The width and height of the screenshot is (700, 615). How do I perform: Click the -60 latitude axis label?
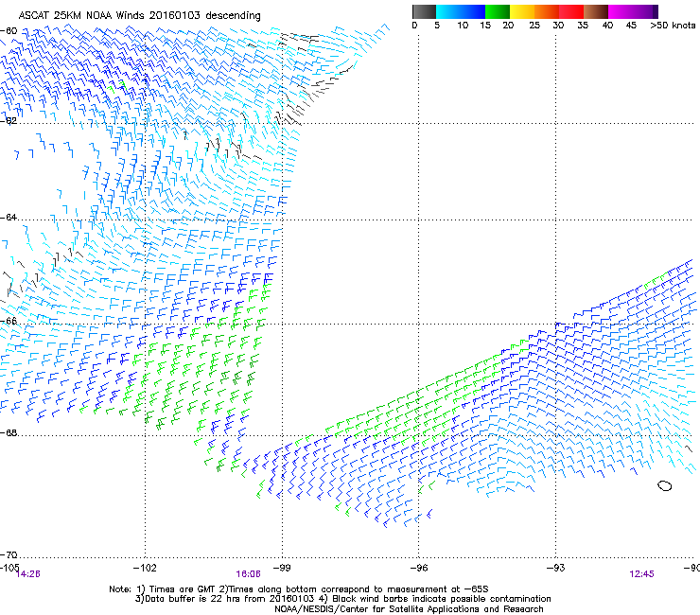coord(9,31)
